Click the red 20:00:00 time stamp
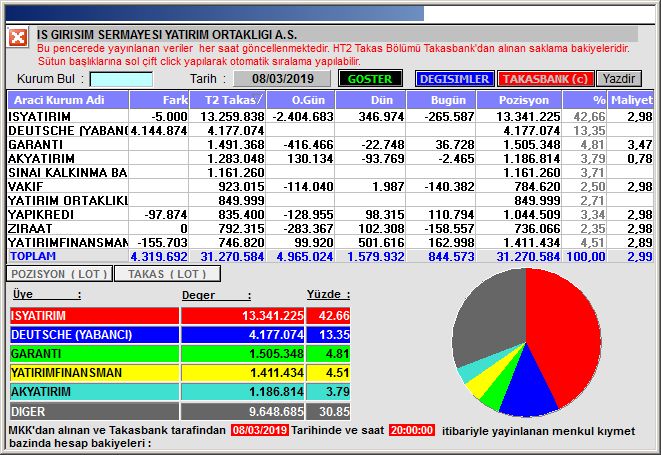661x455 pixels. [x=412, y=430]
